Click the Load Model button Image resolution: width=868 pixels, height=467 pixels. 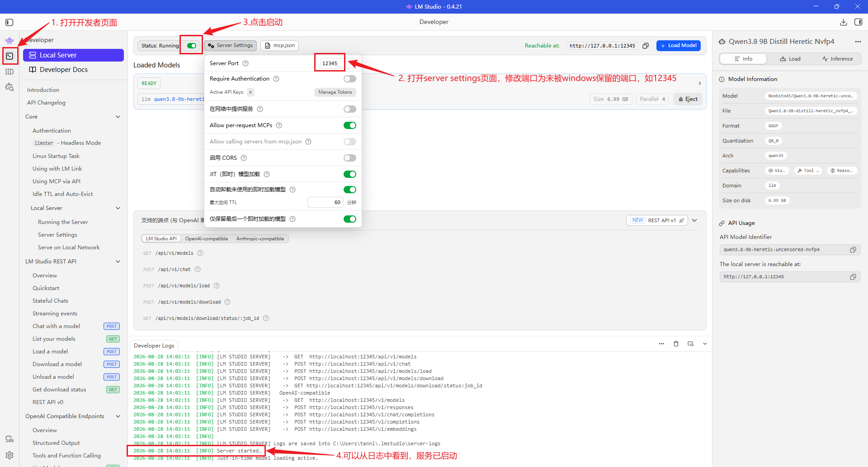tap(679, 46)
